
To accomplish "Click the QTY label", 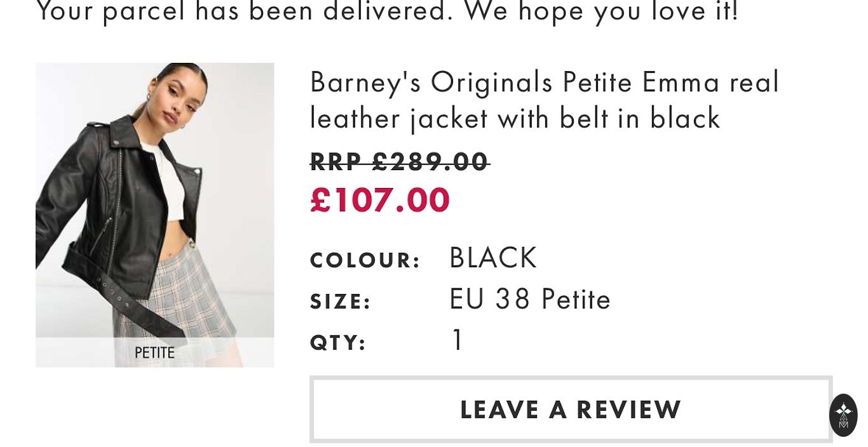I will tap(338, 343).
